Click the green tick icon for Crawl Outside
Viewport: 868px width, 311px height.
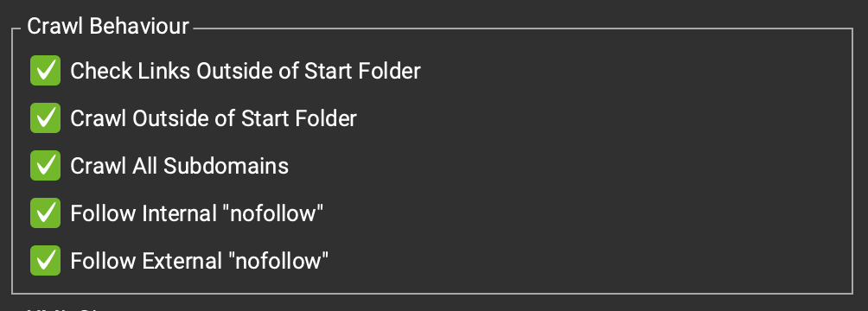pos(46,117)
